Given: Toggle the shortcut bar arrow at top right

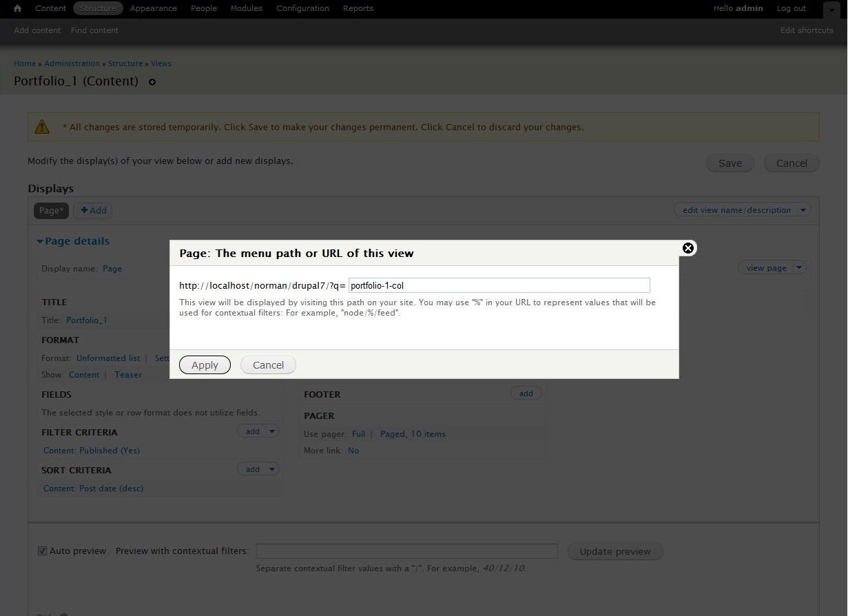Looking at the screenshot, I should click(x=831, y=10).
